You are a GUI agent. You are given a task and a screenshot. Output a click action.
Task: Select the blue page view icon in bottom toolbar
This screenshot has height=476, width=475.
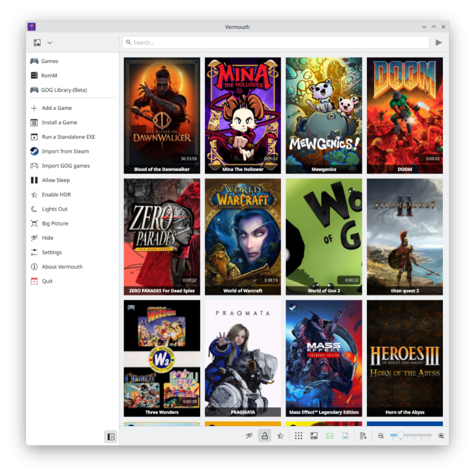(x=346, y=436)
